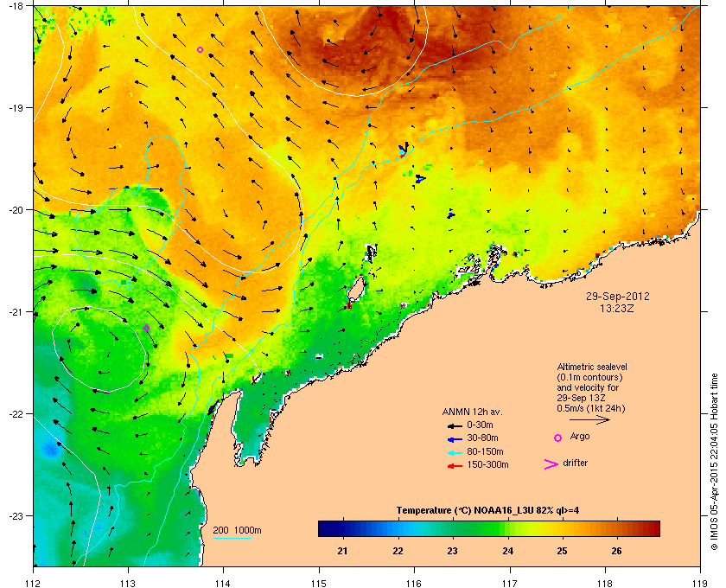
Task: Click the longitude axis label 115
Action: point(319,583)
